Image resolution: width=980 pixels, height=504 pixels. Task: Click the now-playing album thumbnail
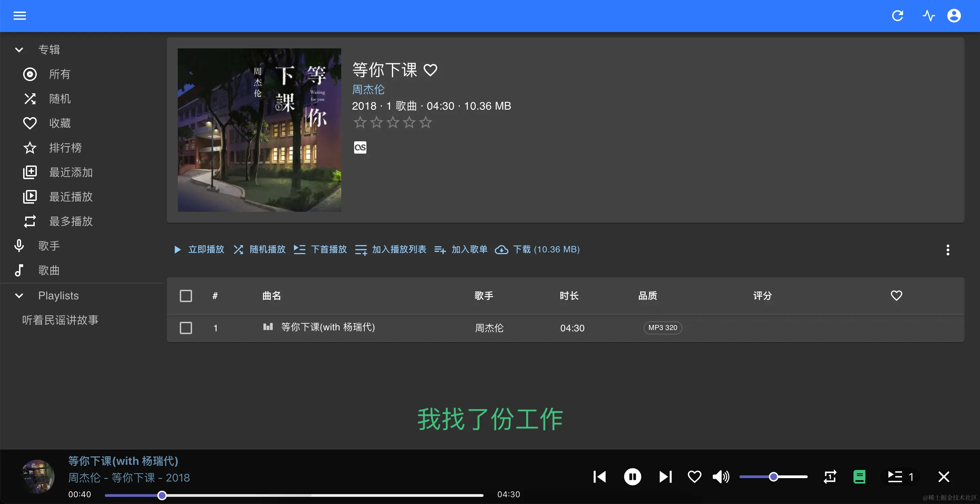tap(37, 476)
